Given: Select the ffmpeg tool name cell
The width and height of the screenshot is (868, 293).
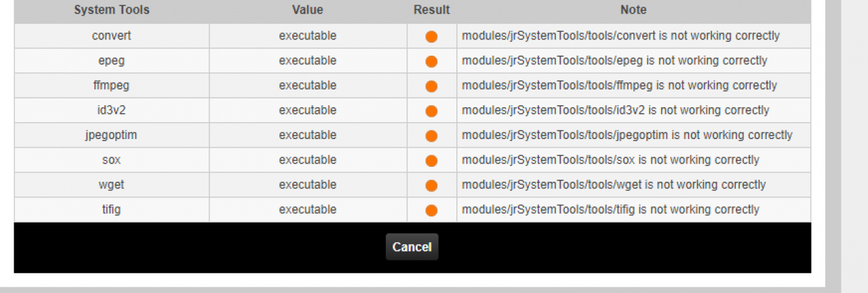Looking at the screenshot, I should point(111,85).
